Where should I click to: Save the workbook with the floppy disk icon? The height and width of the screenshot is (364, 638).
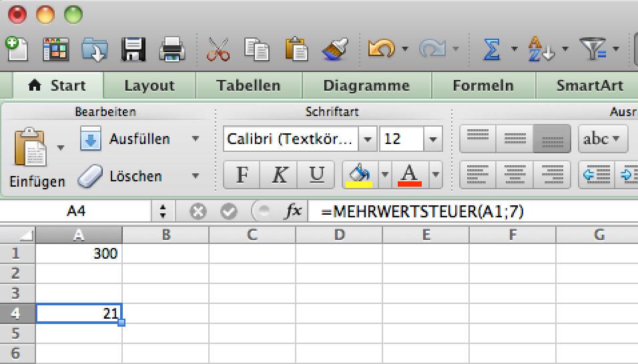click(x=133, y=49)
